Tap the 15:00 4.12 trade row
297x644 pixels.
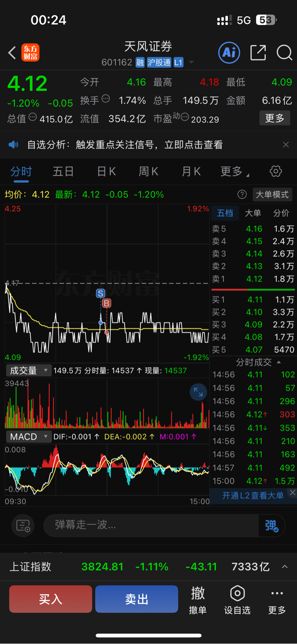pos(253,481)
